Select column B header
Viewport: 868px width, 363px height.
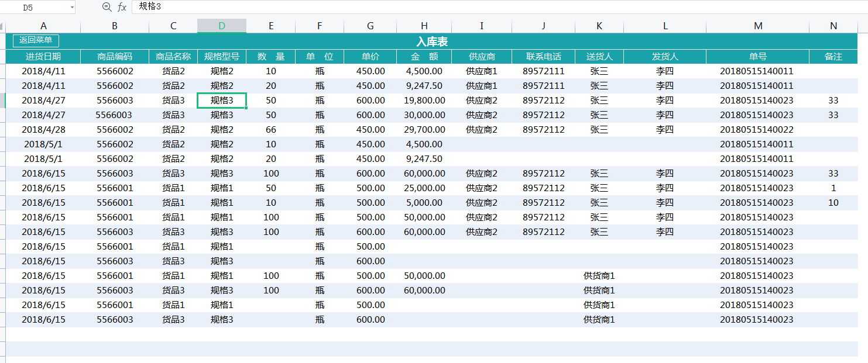(x=115, y=26)
